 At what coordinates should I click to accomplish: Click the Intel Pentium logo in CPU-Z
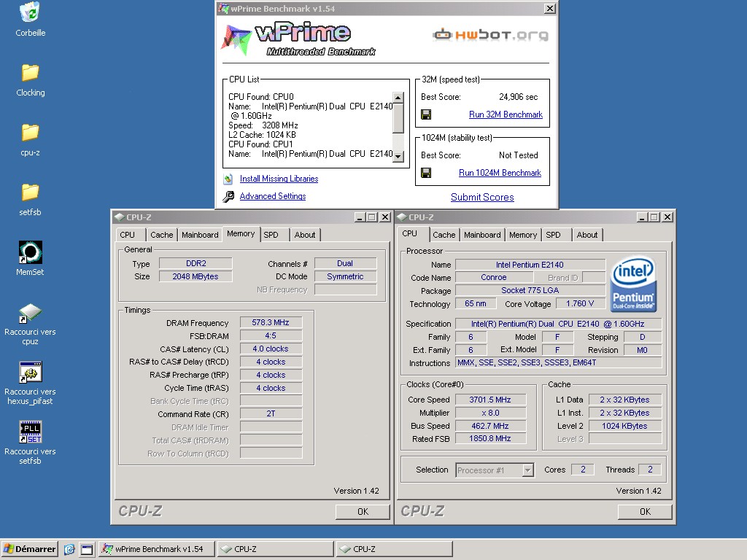[633, 285]
